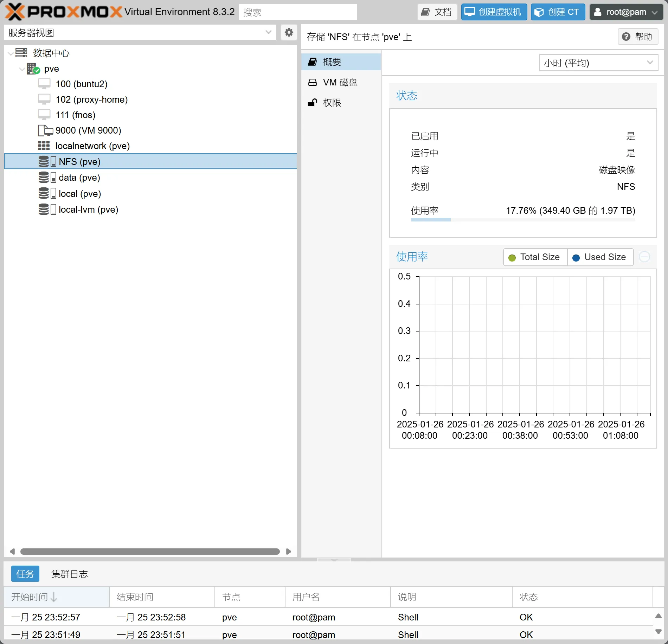Open the 权限 permissions lock icon
The image size is (668, 644).
[x=312, y=103]
